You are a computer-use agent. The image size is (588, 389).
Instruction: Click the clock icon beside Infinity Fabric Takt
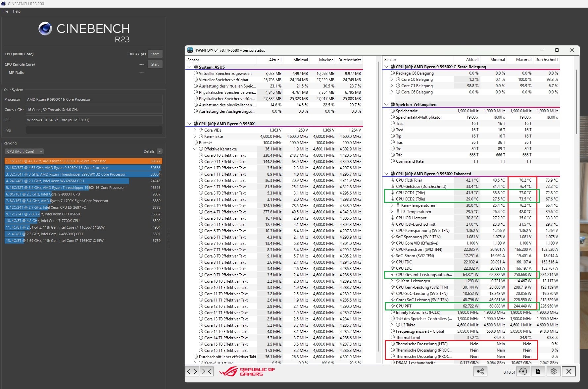tap(393, 312)
